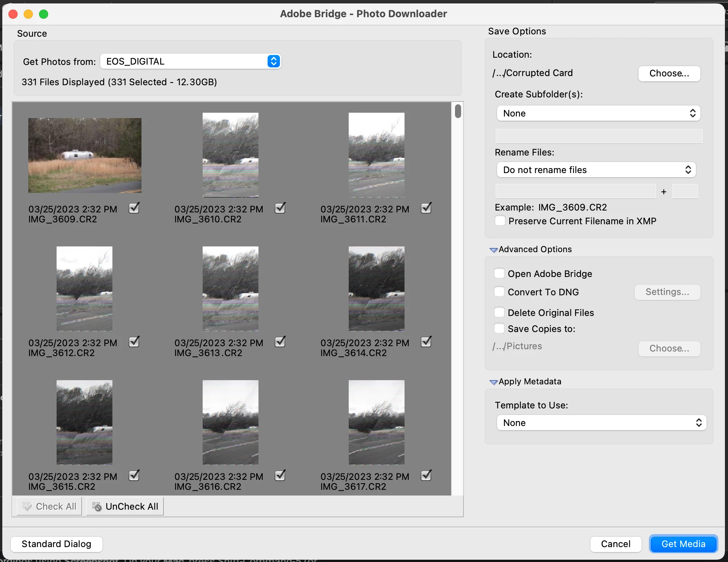The width and height of the screenshot is (728, 562).
Task: Click the Check All button
Action: pos(49,506)
